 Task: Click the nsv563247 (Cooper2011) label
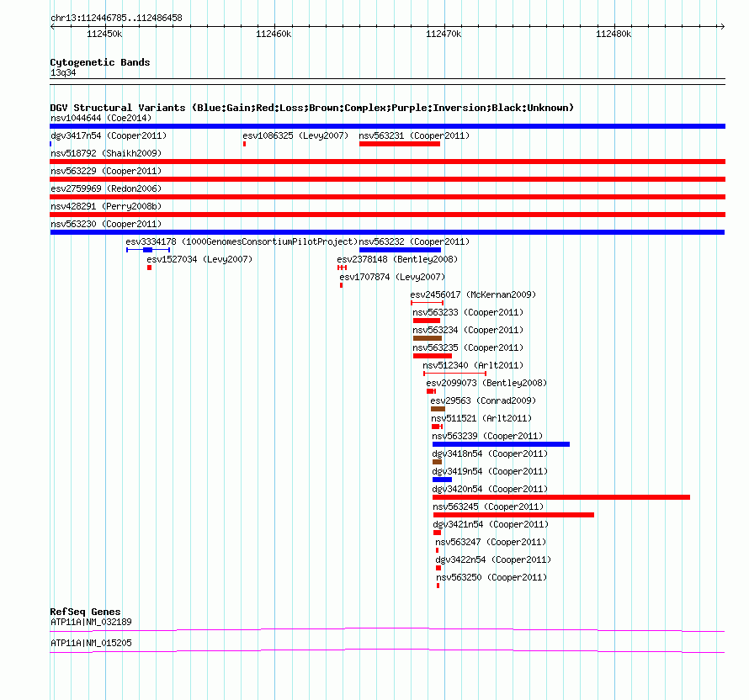point(491,542)
